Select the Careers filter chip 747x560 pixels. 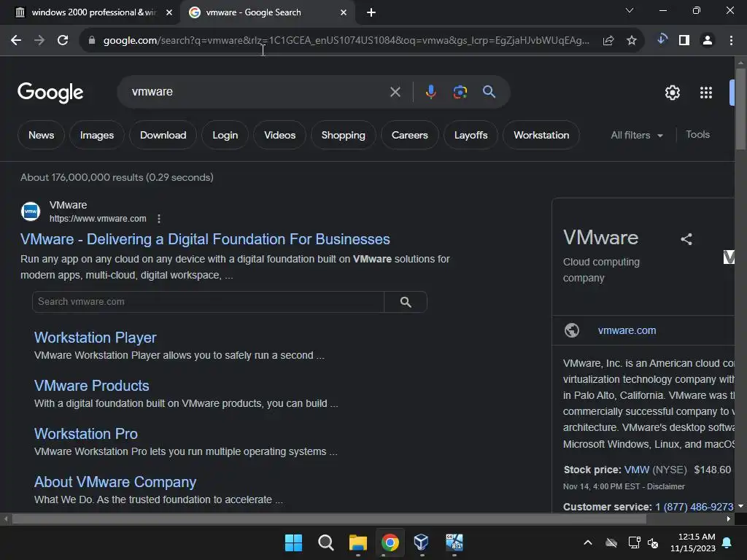pyautogui.click(x=410, y=135)
